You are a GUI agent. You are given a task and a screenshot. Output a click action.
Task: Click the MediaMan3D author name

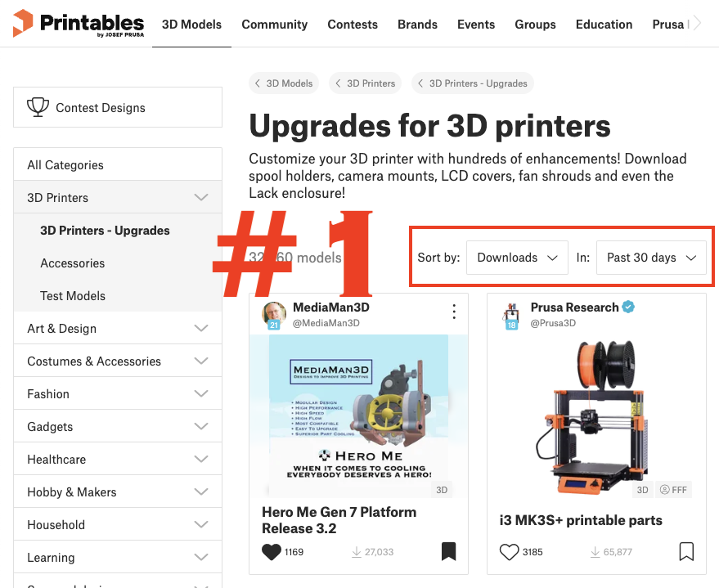331,307
